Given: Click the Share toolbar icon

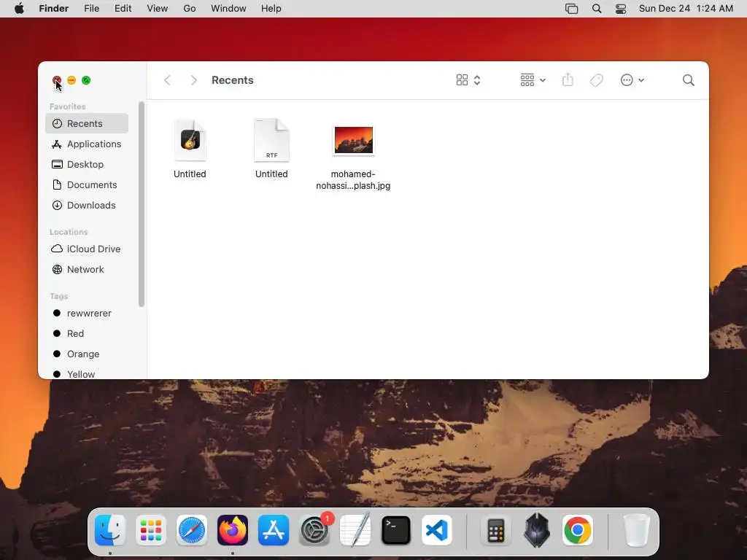Looking at the screenshot, I should (x=568, y=79).
